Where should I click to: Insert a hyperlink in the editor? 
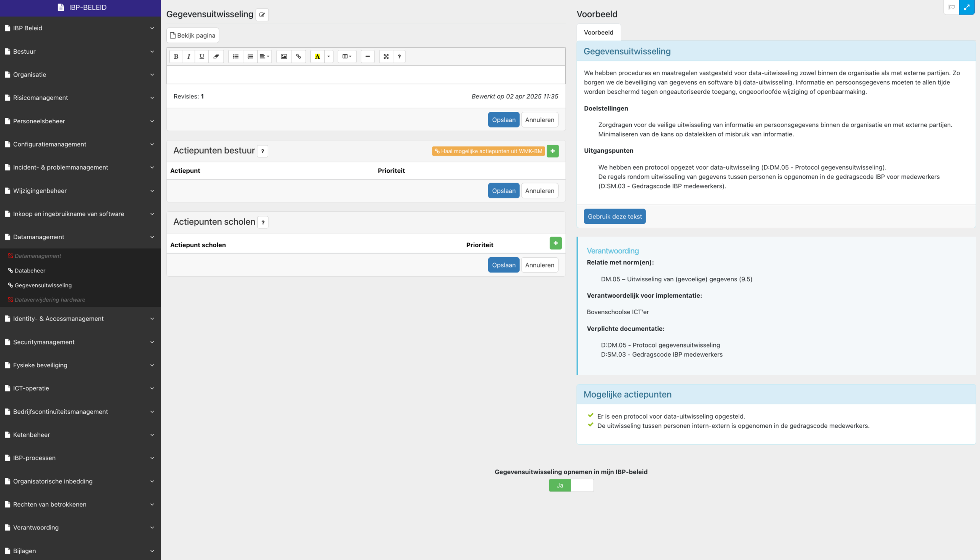point(298,57)
